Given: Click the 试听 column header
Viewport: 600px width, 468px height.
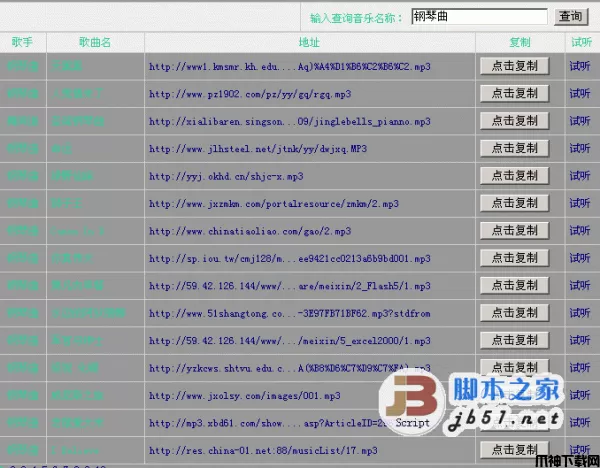Looking at the screenshot, I should pyautogui.click(x=582, y=42).
